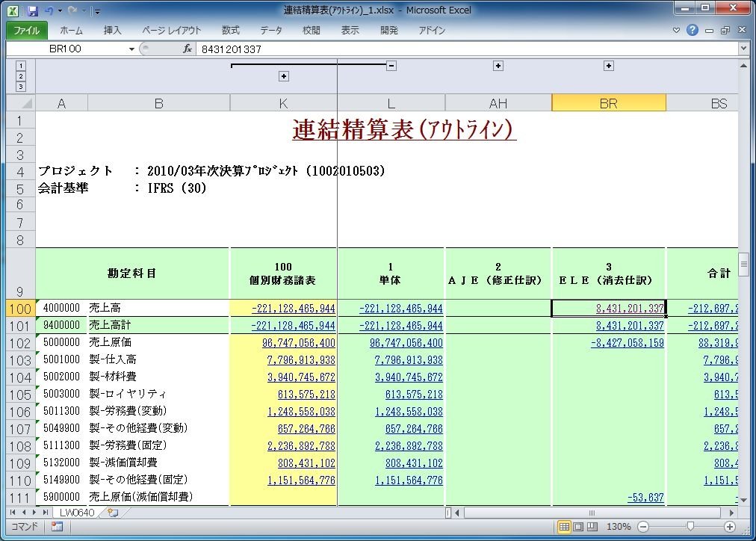This screenshot has width=756, height=541.
Task: Click outline level 1 button
Action: tap(21, 66)
